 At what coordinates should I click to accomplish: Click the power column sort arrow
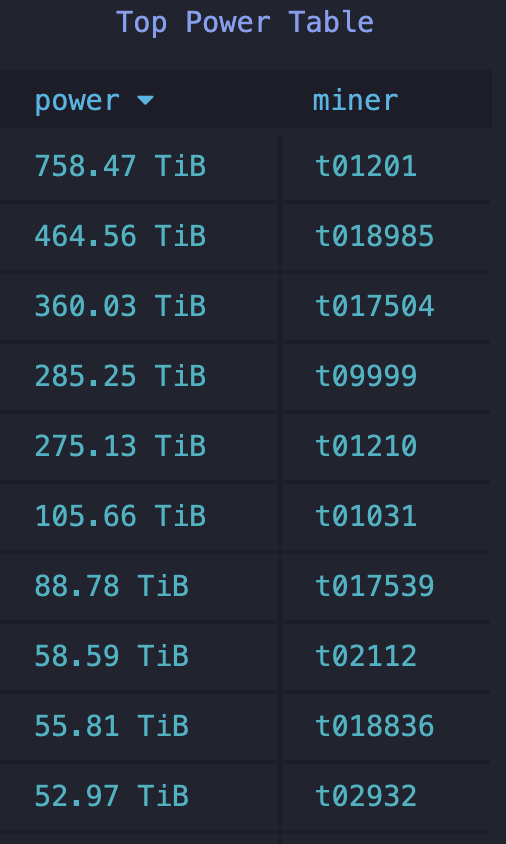click(x=145, y=100)
